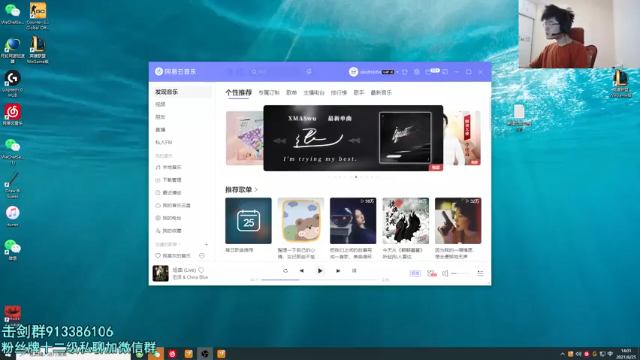Screen dimensions: 640x360
Task: Click the NetEase Music icon on the taskbar
Action: tap(172, 354)
